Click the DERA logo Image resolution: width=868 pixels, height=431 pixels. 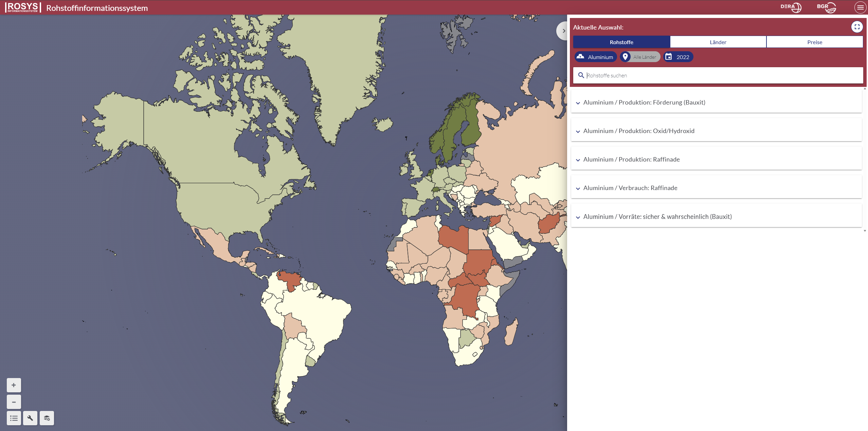tap(791, 7)
